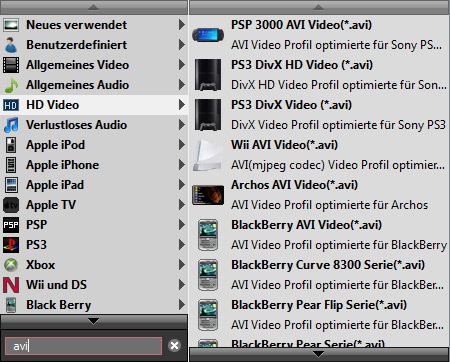Open the Allgemeines Video category
Viewport: 450px width, 362px height.
pos(94,65)
